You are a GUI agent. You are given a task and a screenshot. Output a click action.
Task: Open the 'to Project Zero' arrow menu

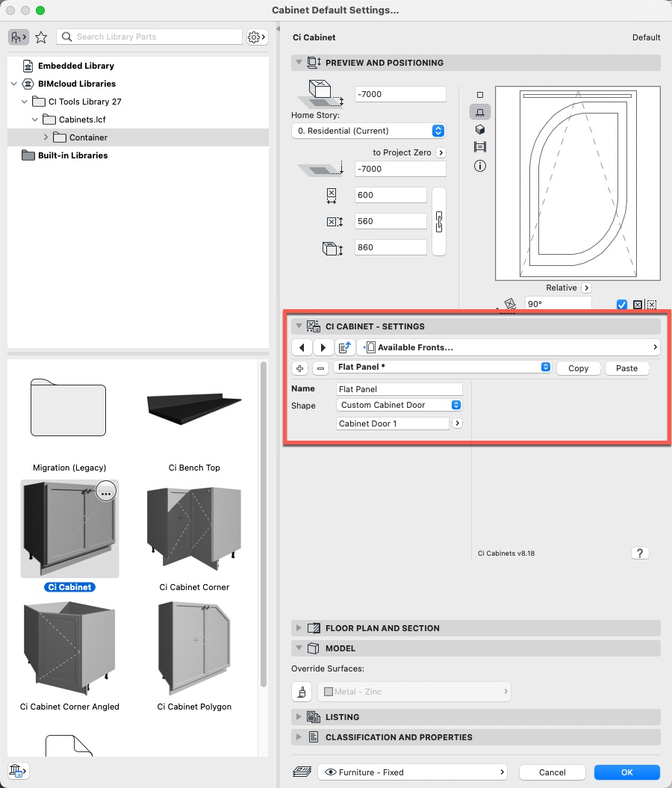[x=441, y=152]
